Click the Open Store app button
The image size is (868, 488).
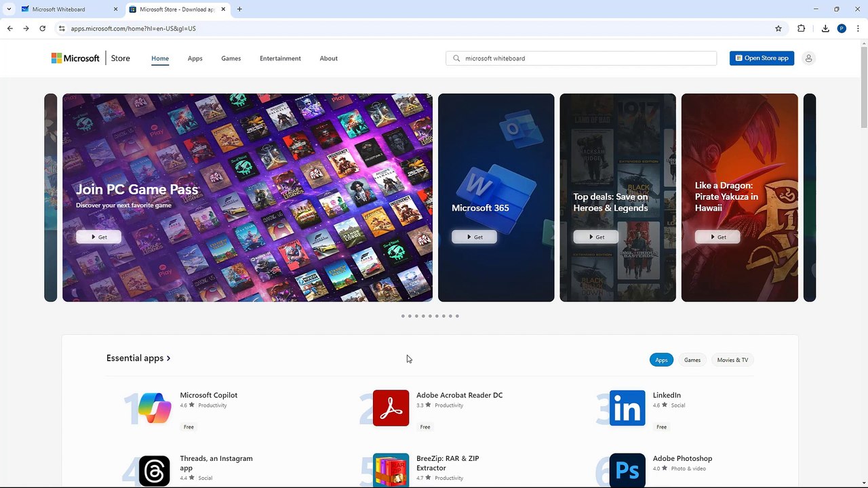pos(762,58)
